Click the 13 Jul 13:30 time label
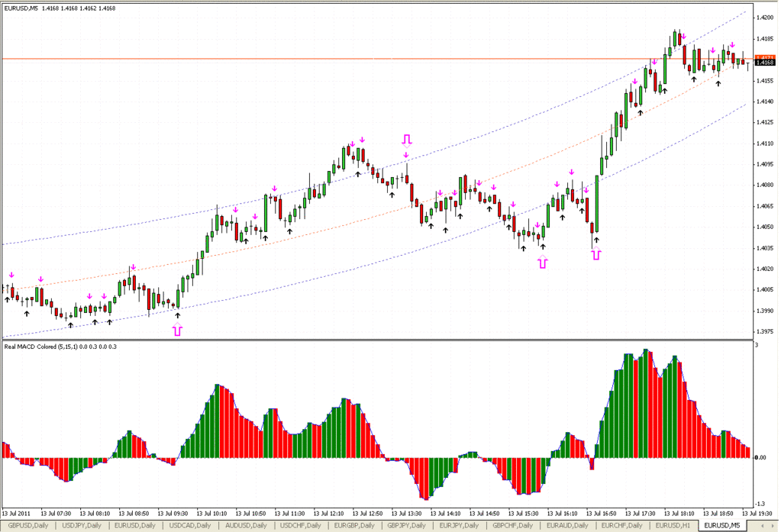 tap(406, 514)
